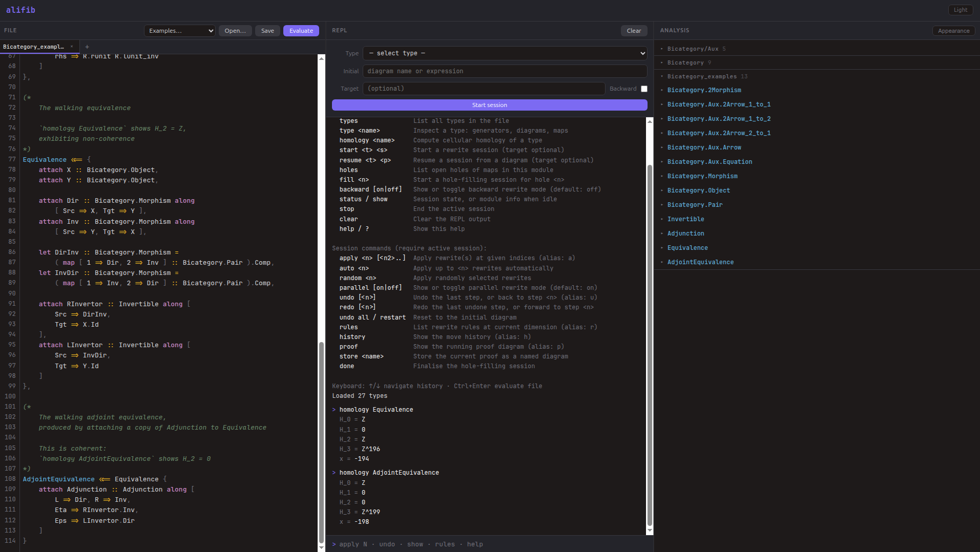Focus the optional Target input field

(x=484, y=89)
